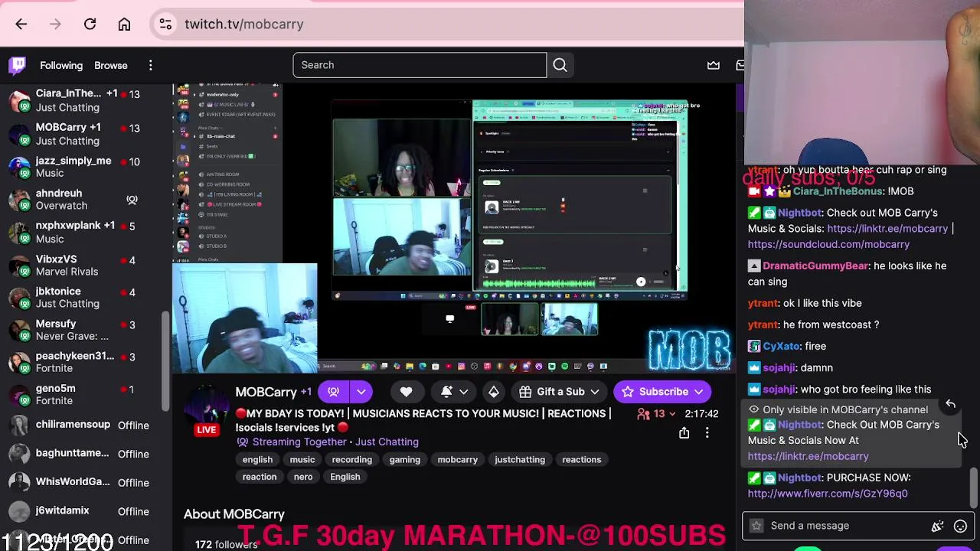Follow MOBCarry with the heart icon
This screenshot has height=551, width=980.
click(406, 392)
